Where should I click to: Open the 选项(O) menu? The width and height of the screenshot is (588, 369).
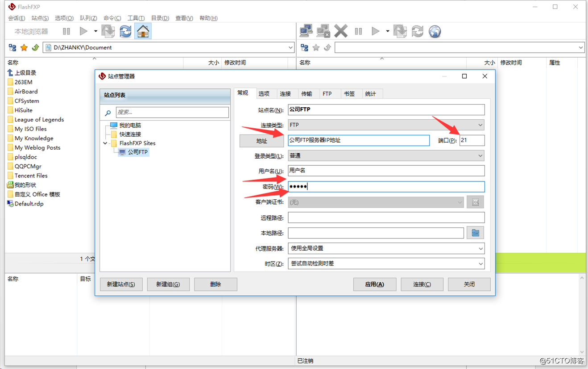click(64, 18)
